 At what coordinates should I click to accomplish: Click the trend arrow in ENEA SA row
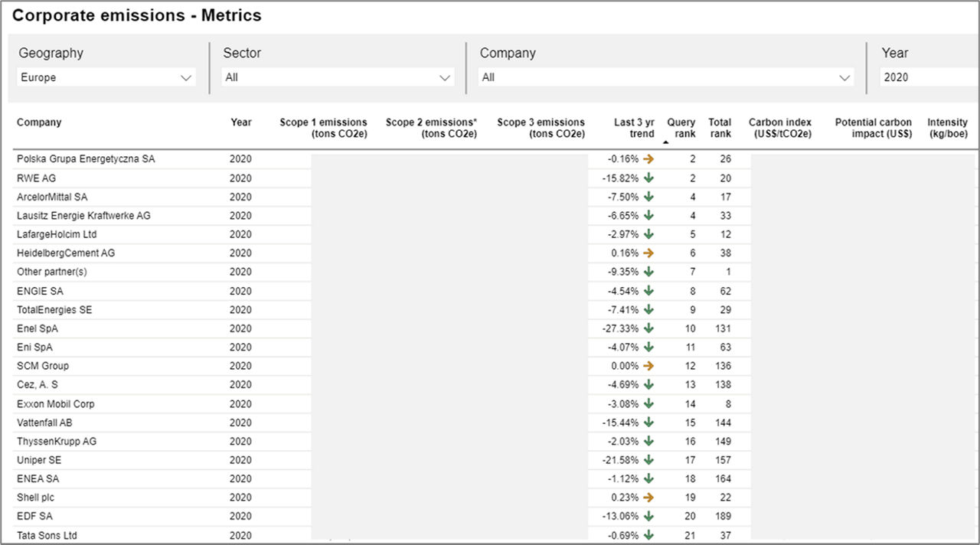click(x=648, y=478)
